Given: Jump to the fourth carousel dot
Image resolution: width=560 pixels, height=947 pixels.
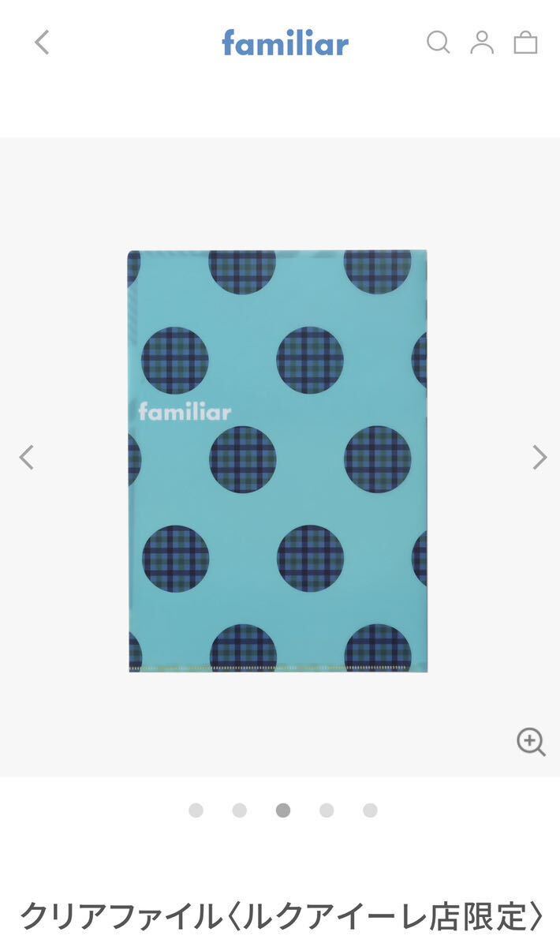Looking at the screenshot, I should (x=327, y=810).
